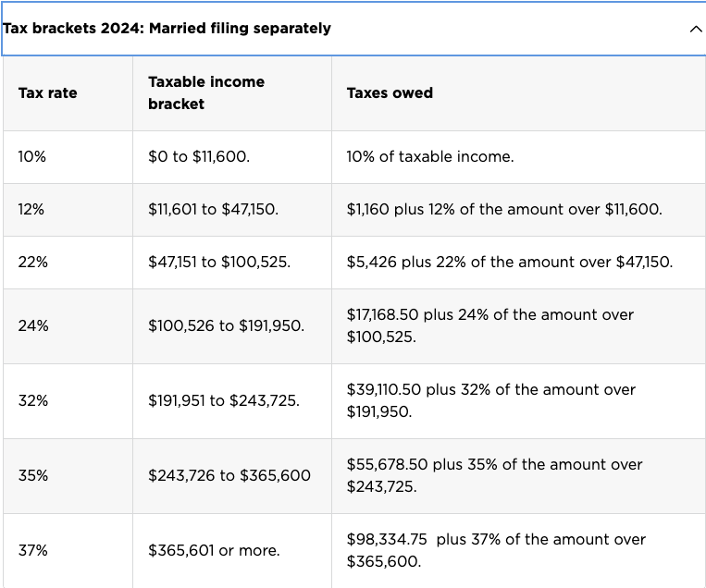This screenshot has width=706, height=588.
Task: Select the 37% tax rate cell
Action: (x=68, y=551)
